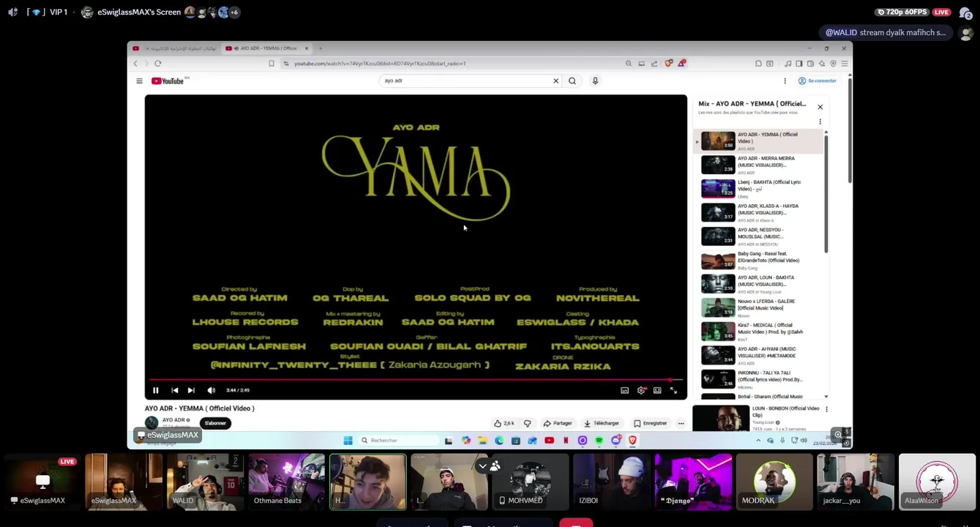980x527 pixels.
Task: Pause the YEMMA video
Action: (155, 390)
